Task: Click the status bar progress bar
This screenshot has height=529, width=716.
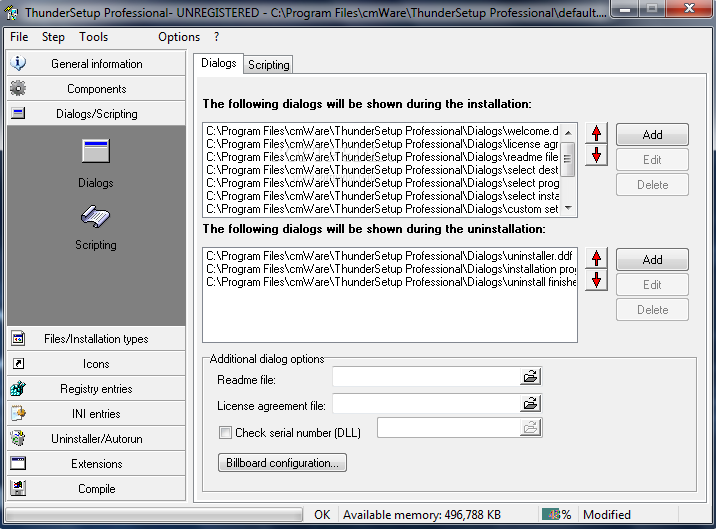Action: [154, 515]
